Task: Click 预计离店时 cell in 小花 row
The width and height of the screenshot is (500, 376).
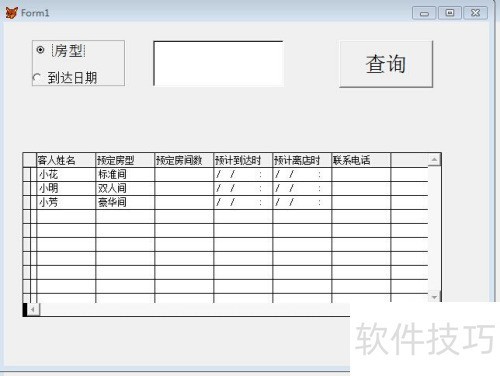Action: point(302,174)
